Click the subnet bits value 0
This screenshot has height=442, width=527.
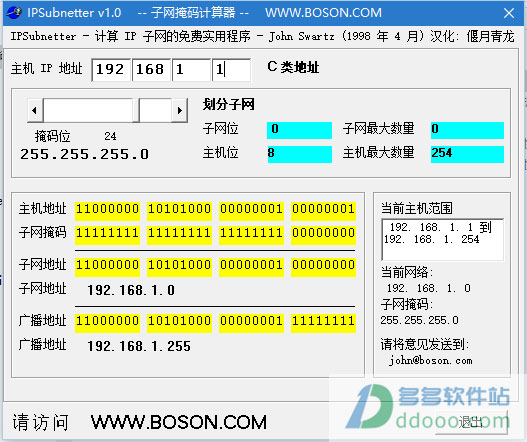pyautogui.click(x=299, y=130)
